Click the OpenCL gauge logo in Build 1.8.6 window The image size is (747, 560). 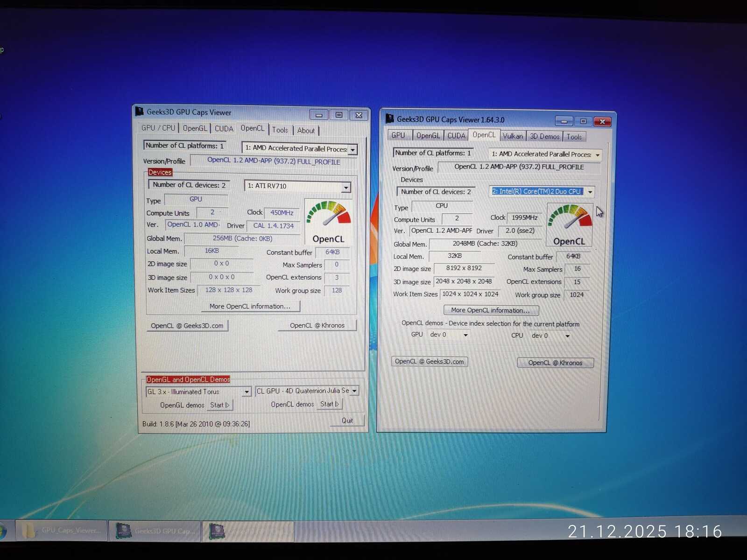point(328,221)
